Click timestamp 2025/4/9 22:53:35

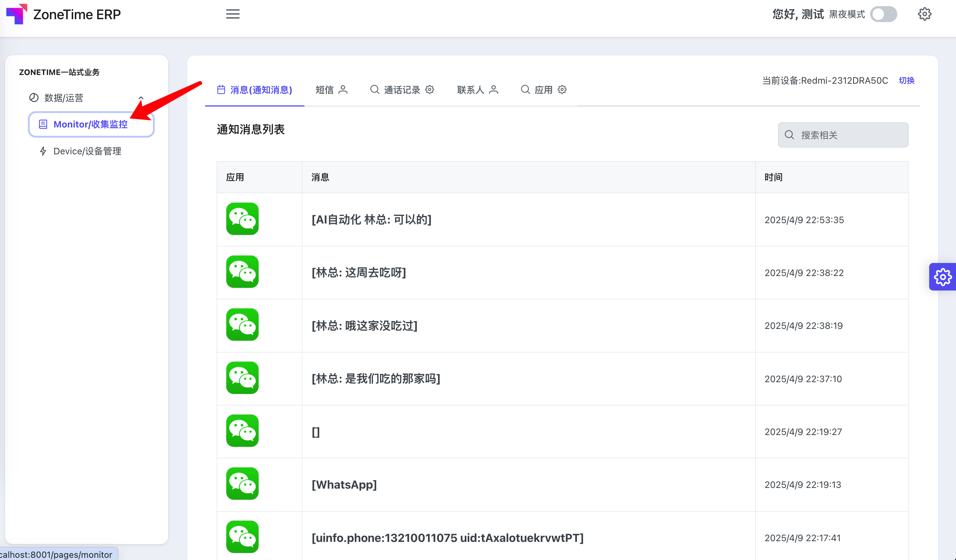pyautogui.click(x=804, y=220)
